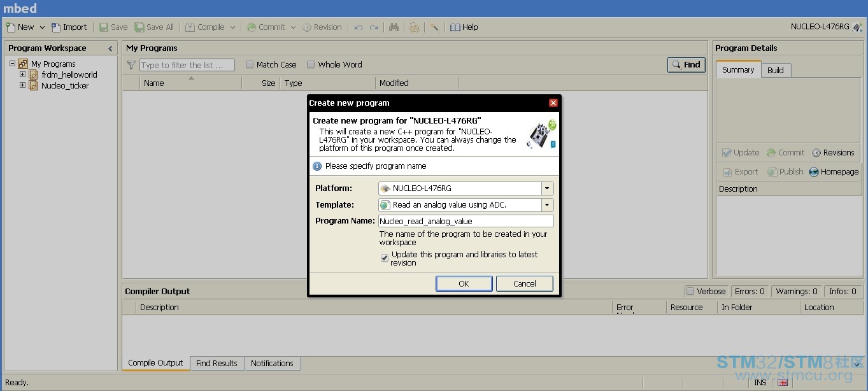Sort by the Name column header

click(191, 83)
